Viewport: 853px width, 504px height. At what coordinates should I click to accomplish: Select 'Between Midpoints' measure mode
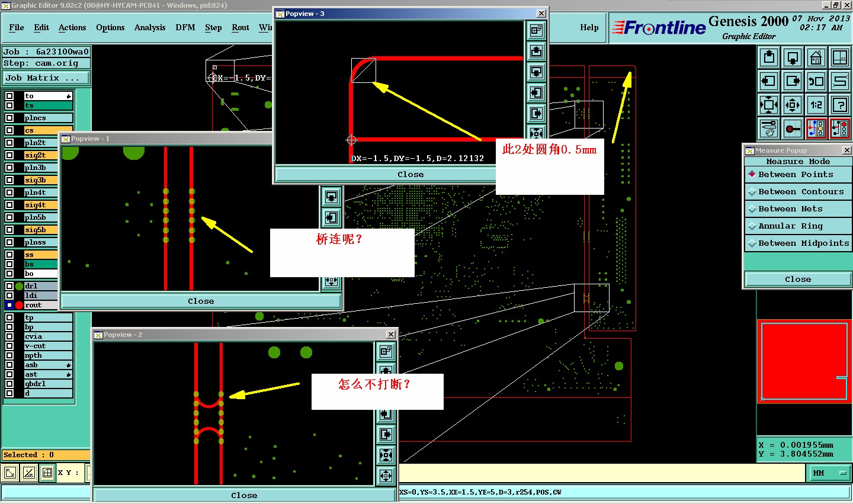pyautogui.click(x=798, y=243)
